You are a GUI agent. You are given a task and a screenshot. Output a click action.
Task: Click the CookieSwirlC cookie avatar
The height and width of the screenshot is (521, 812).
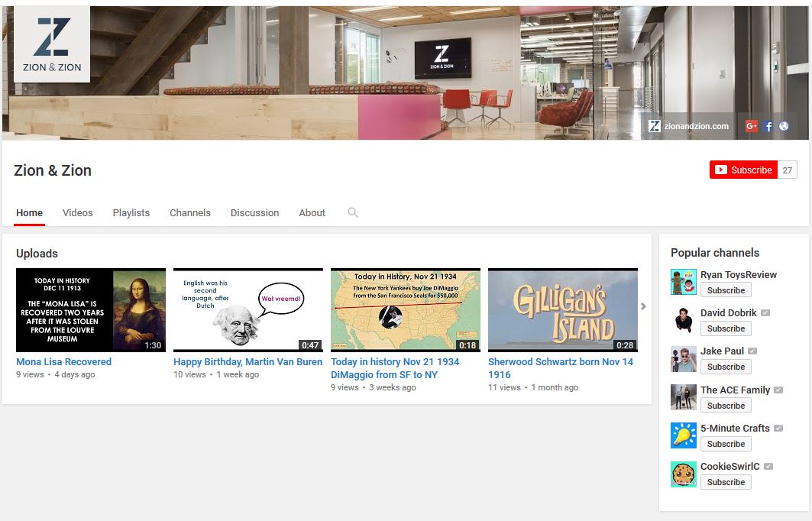pos(683,474)
